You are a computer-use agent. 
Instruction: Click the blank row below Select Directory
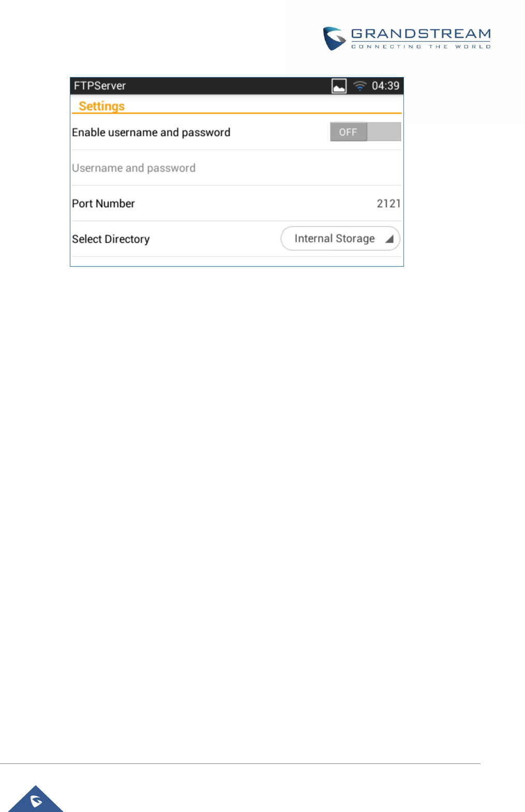point(236,262)
